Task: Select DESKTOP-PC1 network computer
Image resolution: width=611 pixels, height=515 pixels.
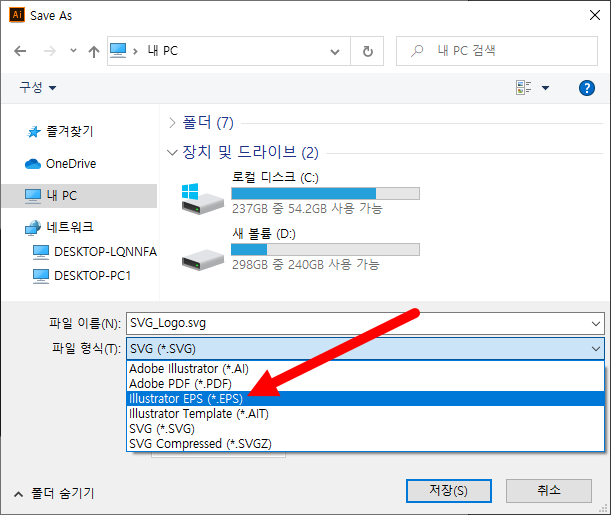Action: 82,276
